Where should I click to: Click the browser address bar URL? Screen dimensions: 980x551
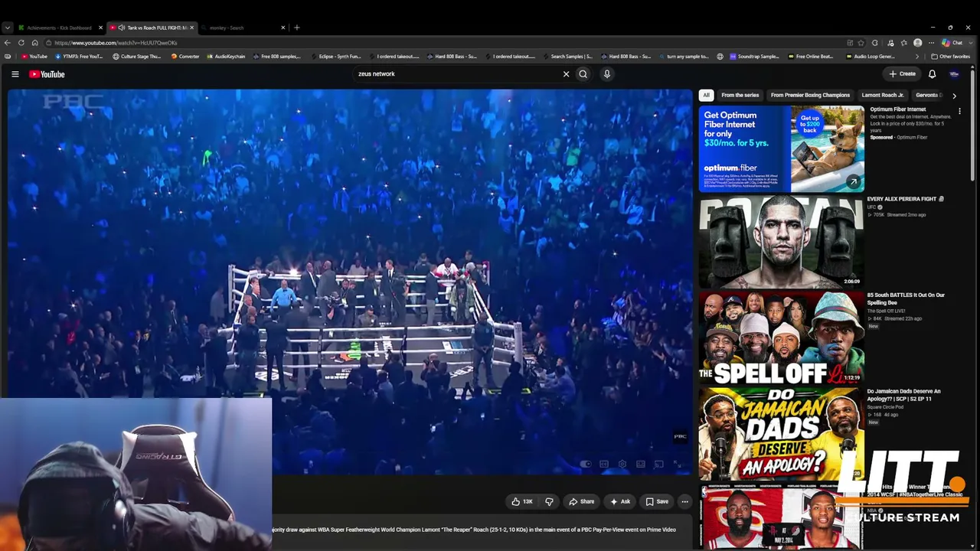[x=116, y=43]
